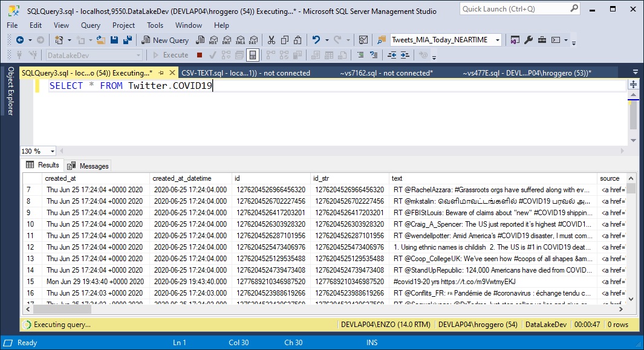Open the 130 % zoom dropdown
The height and width of the screenshot is (350, 644).
click(x=52, y=151)
